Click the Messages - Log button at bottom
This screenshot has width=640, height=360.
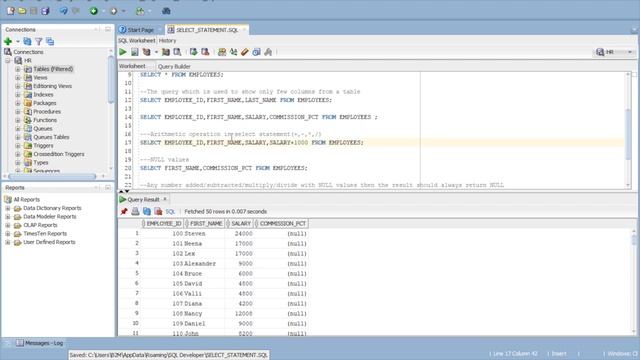coord(40,343)
